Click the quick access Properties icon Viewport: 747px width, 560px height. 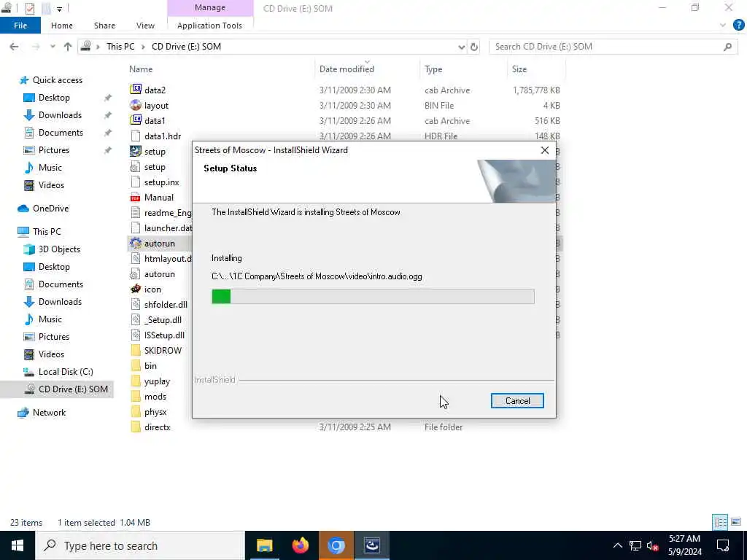29,8
